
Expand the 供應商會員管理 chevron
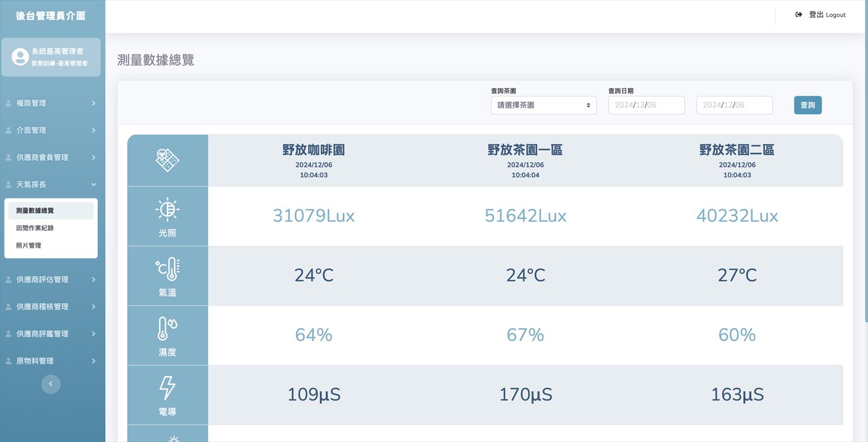93,158
